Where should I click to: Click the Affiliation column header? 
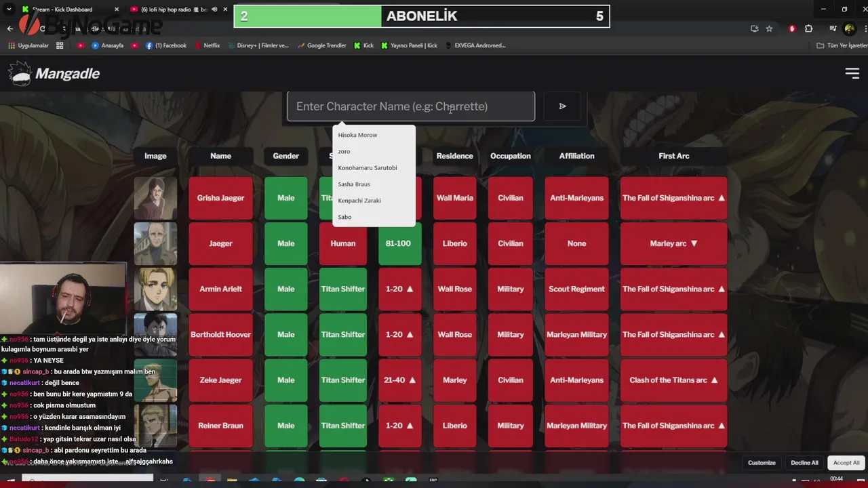(576, 156)
